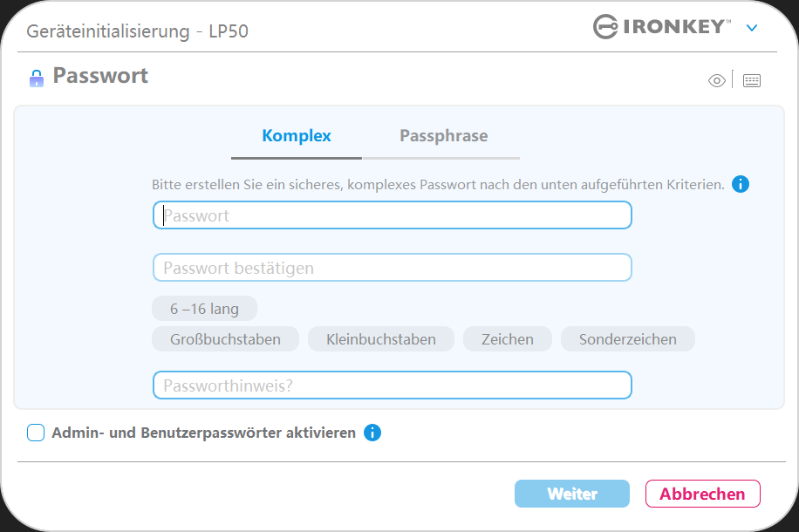Show info about Admin- und Benutzerpasswörter

372,433
